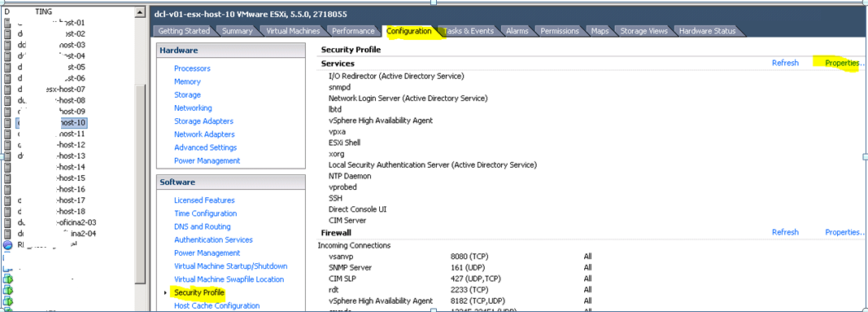Click the blue globe icon in inventory tree
Image resolution: width=868 pixels, height=312 pixels.
(8, 245)
